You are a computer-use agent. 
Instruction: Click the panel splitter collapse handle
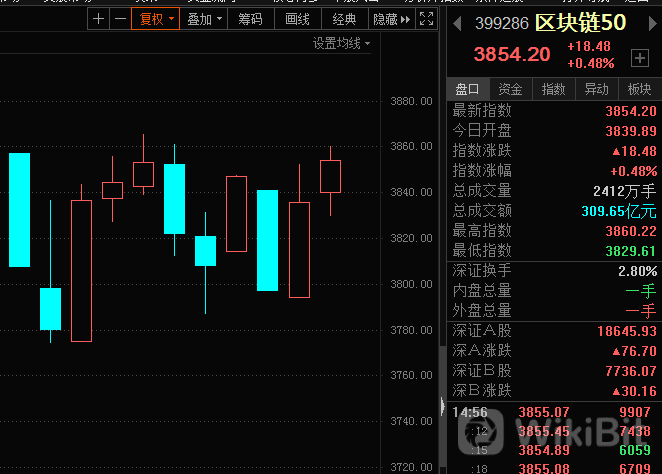click(442, 406)
